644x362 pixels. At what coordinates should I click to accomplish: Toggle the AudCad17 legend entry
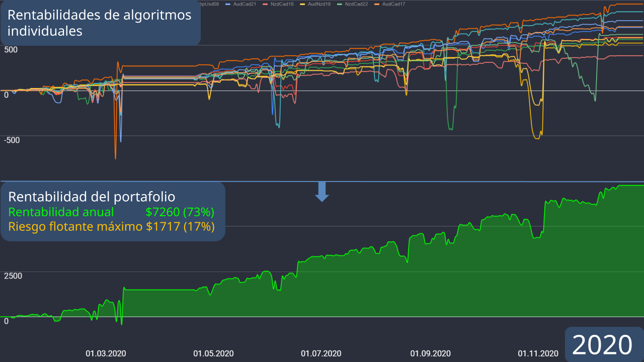[390, 4]
